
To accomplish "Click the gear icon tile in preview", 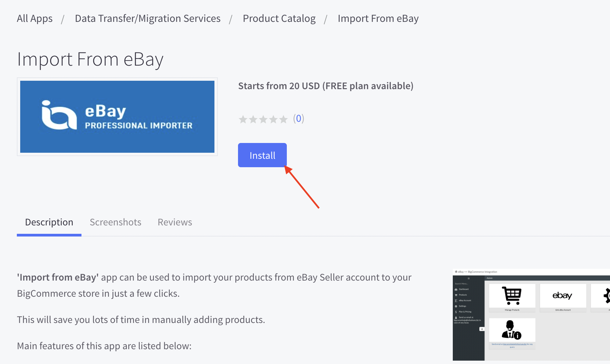I will [x=605, y=296].
